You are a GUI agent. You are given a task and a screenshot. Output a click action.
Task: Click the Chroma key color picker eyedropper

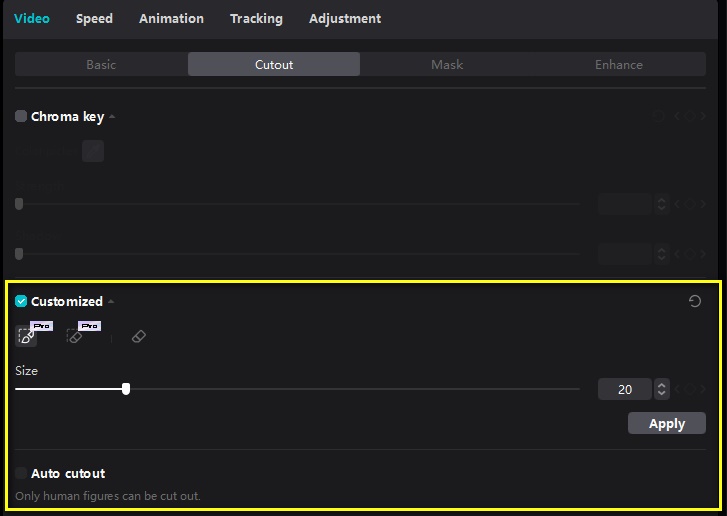93,151
